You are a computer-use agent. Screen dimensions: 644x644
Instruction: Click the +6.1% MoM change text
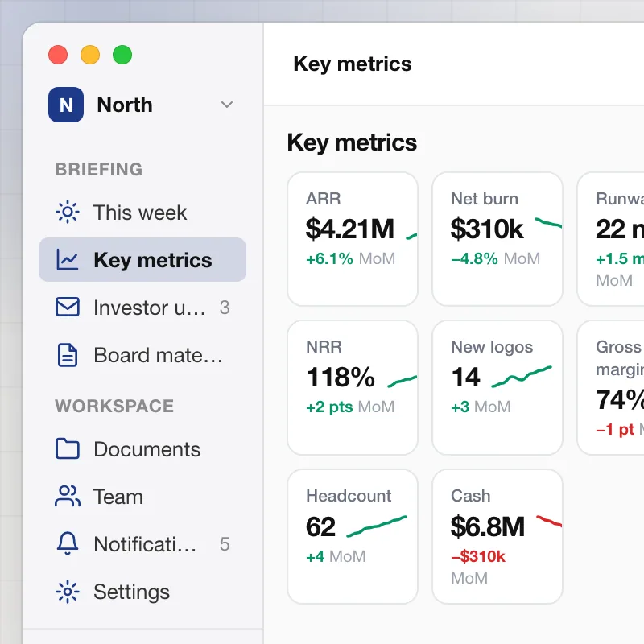(x=350, y=258)
